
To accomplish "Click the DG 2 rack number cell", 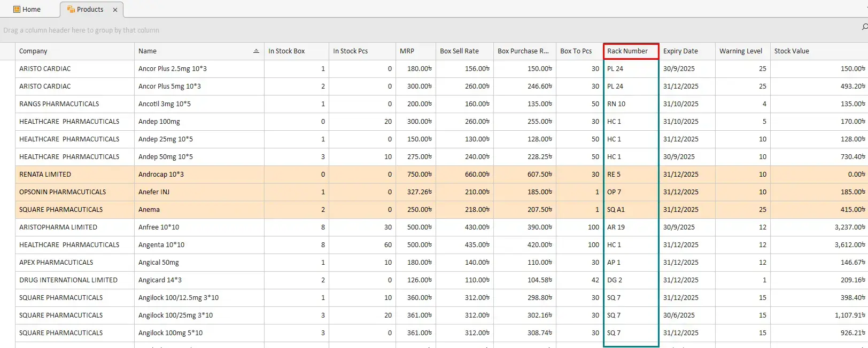I will [x=631, y=280].
